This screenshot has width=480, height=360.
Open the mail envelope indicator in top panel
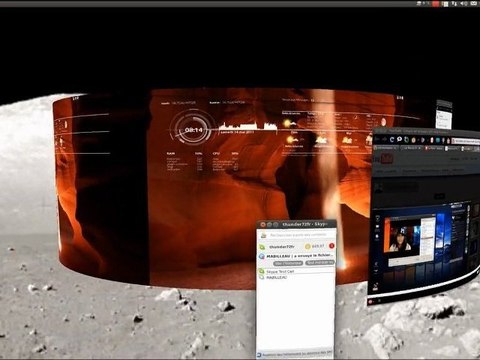click(474, 3)
